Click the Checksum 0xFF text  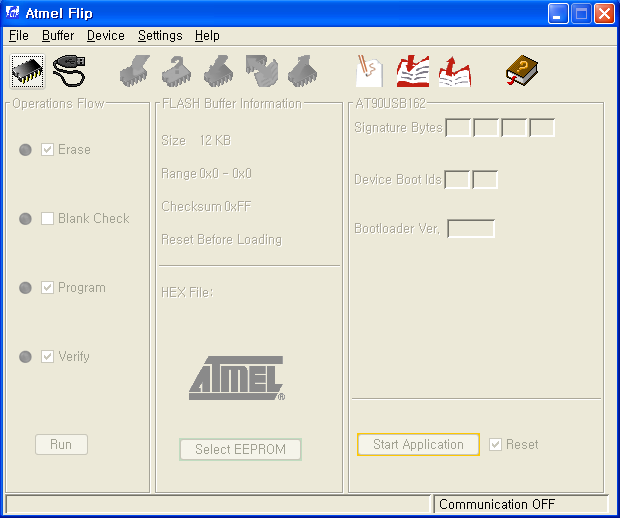click(x=206, y=206)
